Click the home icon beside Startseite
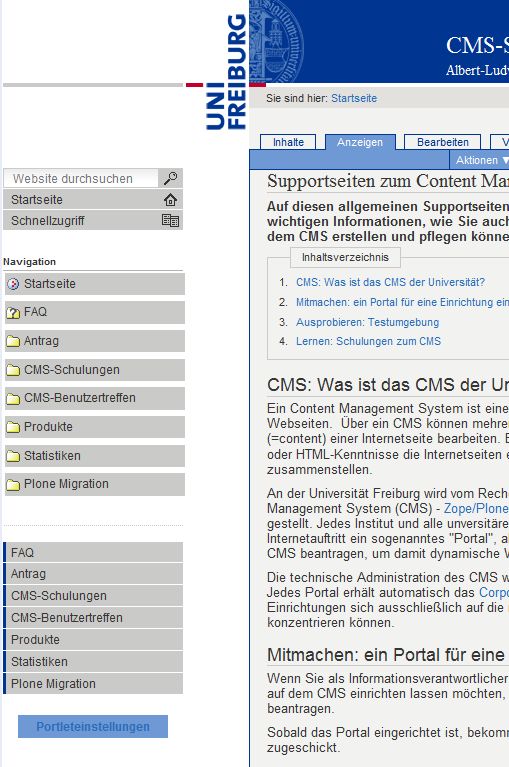509x767 pixels. [170, 200]
